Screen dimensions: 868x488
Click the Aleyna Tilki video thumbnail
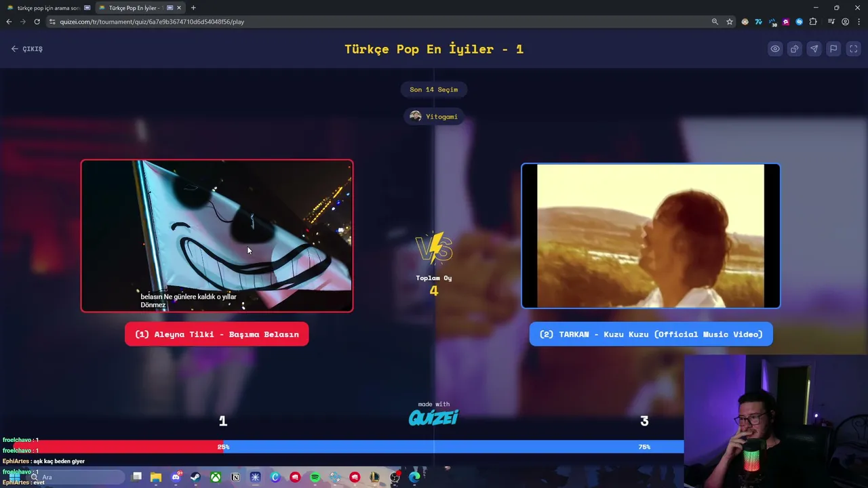pyautogui.click(x=217, y=236)
